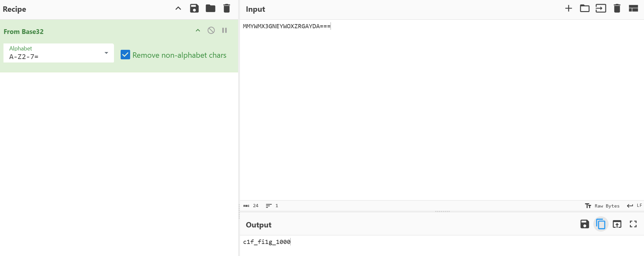
Task: Change LF end of line sequence
Action: [x=635, y=206]
